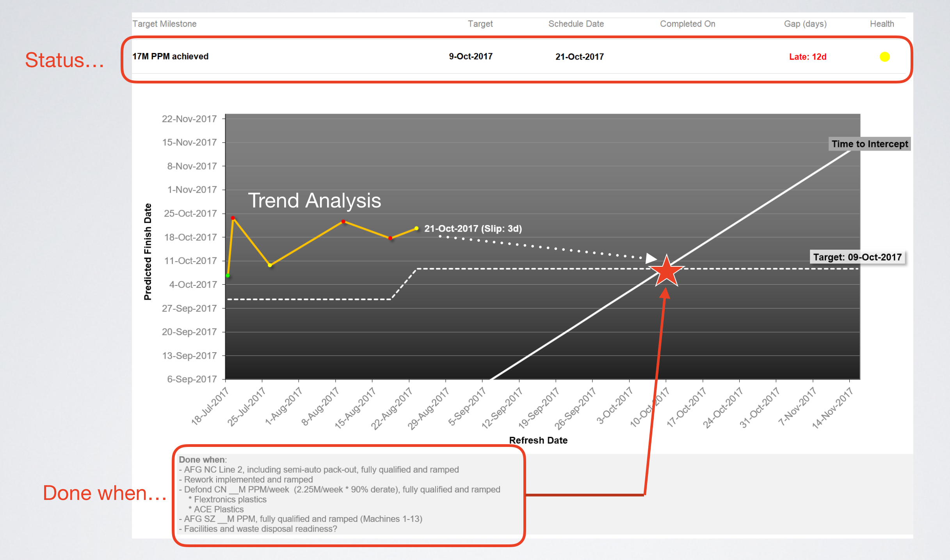950x560 pixels.
Task: Click the 'Target' column header
Action: (x=480, y=24)
